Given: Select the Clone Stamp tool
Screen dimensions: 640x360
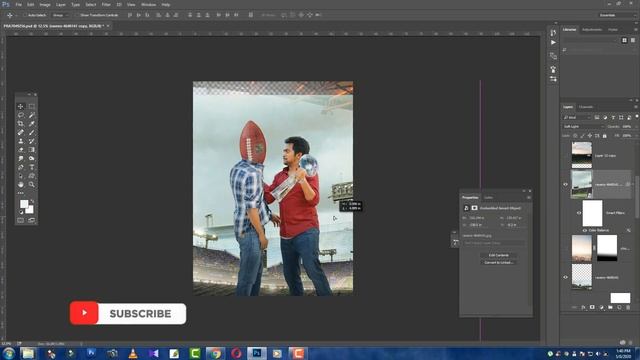Looking at the screenshot, I should pyautogui.click(x=20, y=141).
